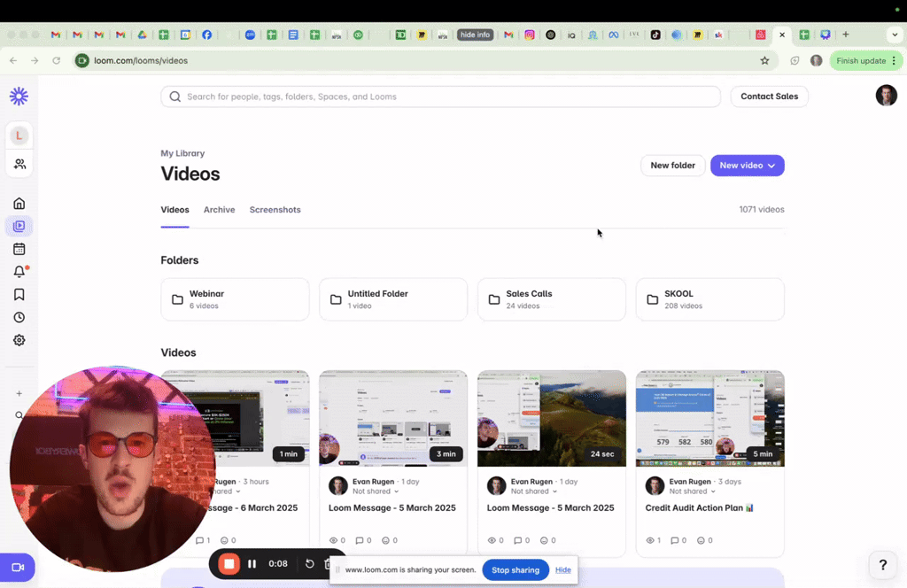Click the New folder button
Screen dimensions: 907x588
673,166
